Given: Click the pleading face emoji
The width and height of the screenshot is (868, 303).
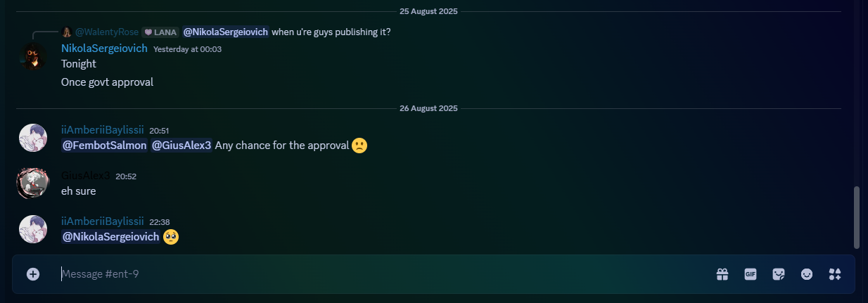Looking at the screenshot, I should click(171, 237).
